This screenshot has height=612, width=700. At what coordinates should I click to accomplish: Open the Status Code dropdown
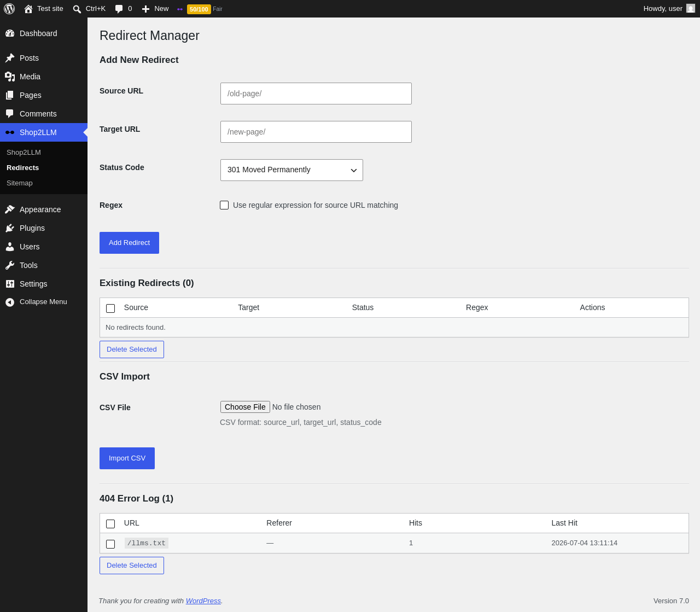tap(291, 170)
